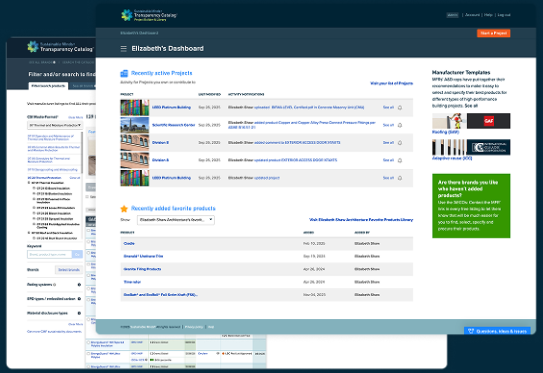Click the Transparency Catalog logo in the background catalog window
This screenshot has width=543, height=373.
(x=61, y=47)
